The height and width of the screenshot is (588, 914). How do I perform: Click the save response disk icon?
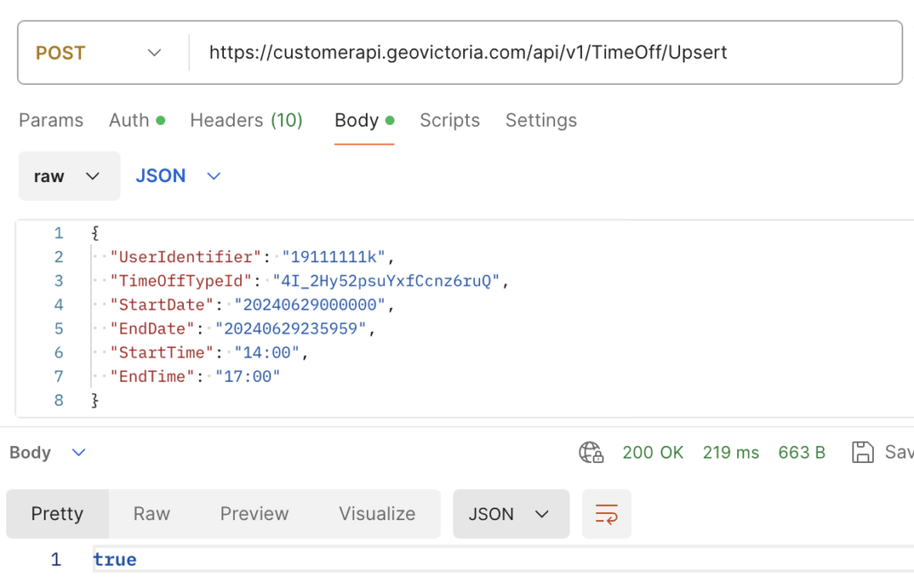tap(862, 452)
